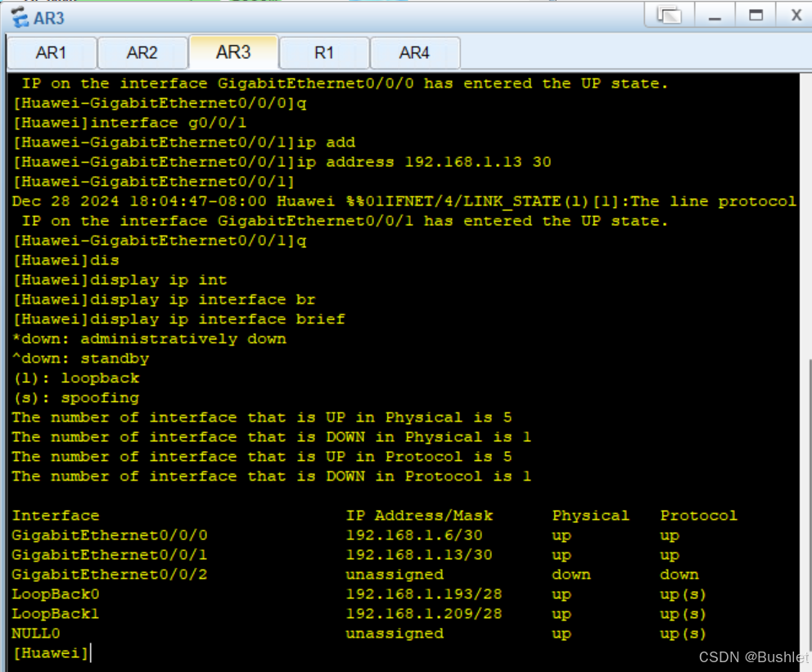Viewport: 812px width, 672px height.
Task: Click the 'display ip interface br' command line
Action: [164, 300]
